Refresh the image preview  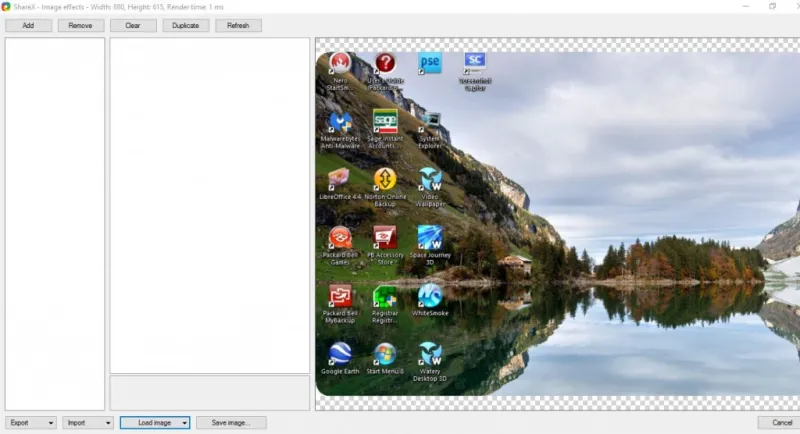click(x=238, y=25)
